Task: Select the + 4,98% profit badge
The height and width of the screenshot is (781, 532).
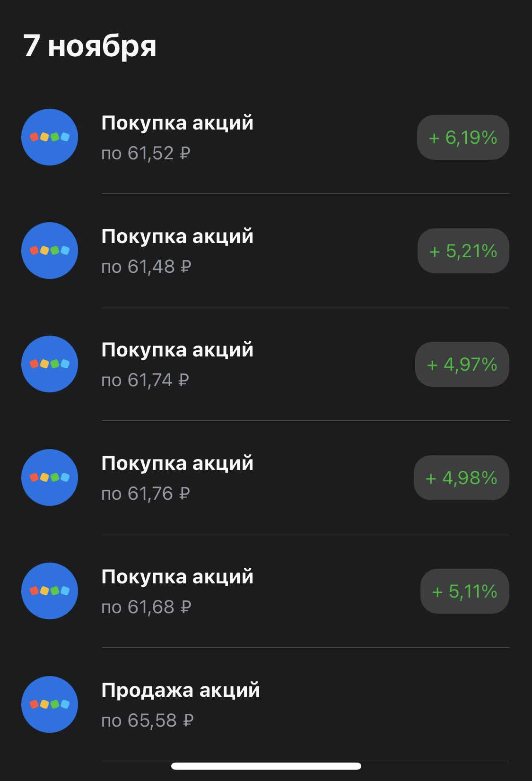Action: click(x=462, y=477)
